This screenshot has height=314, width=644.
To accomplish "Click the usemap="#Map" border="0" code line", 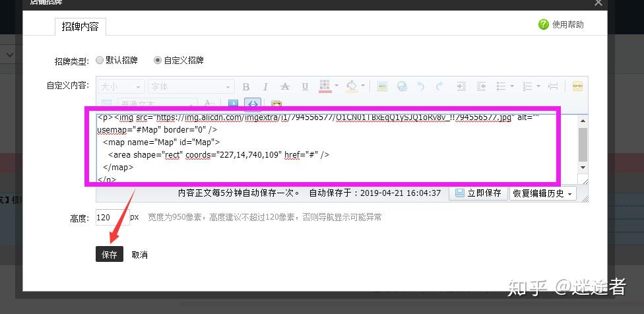I will [x=157, y=130].
